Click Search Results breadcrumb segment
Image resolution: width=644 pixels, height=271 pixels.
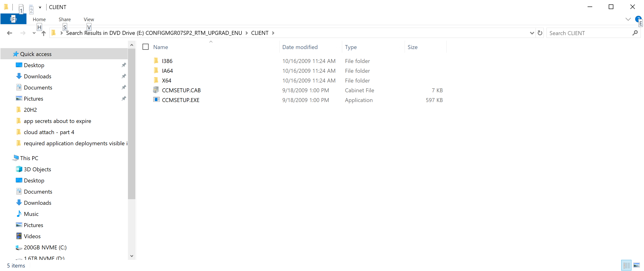point(154,33)
